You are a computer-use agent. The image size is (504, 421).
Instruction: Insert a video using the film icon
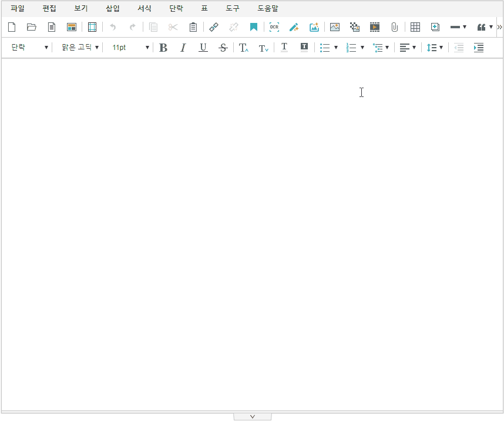tap(375, 27)
